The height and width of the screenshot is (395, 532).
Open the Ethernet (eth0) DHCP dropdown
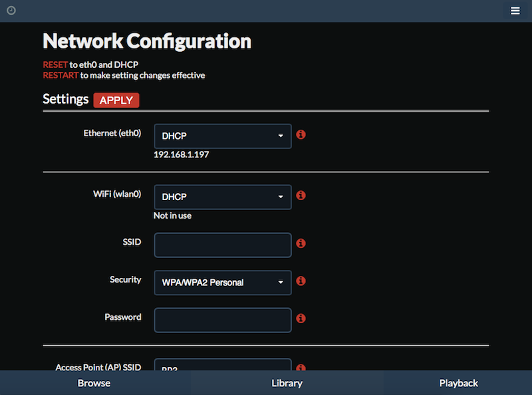[223, 136]
